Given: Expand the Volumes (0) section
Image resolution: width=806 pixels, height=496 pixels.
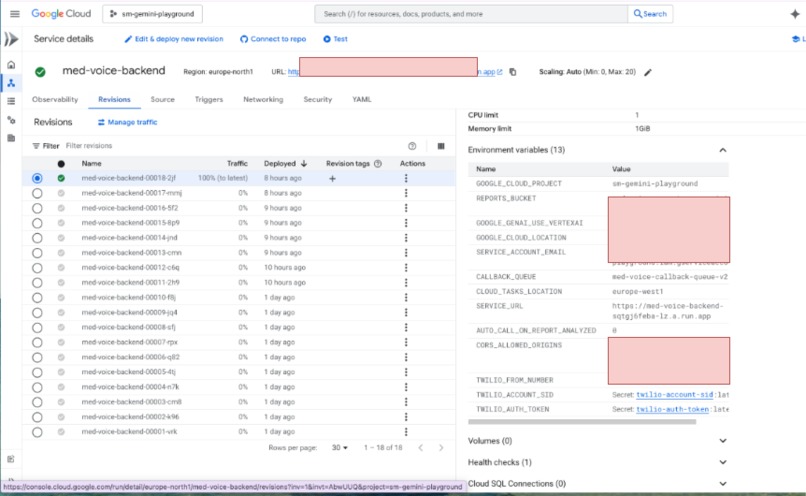Looking at the screenshot, I should pos(723,441).
